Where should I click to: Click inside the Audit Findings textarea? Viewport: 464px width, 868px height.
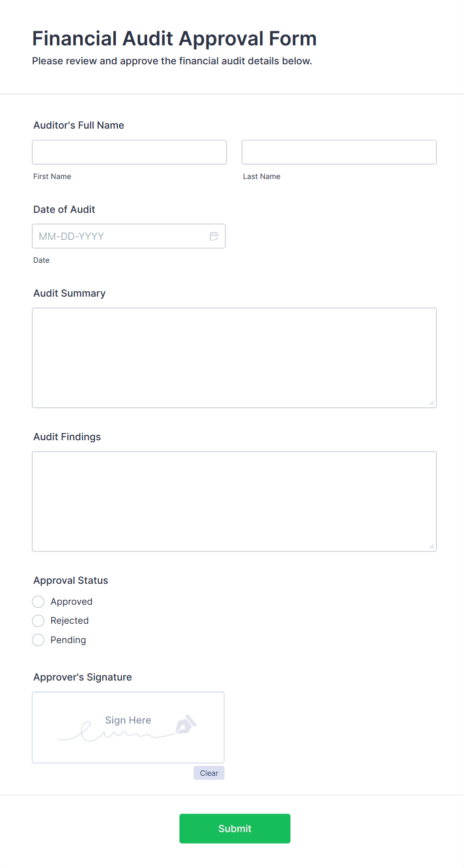click(234, 502)
